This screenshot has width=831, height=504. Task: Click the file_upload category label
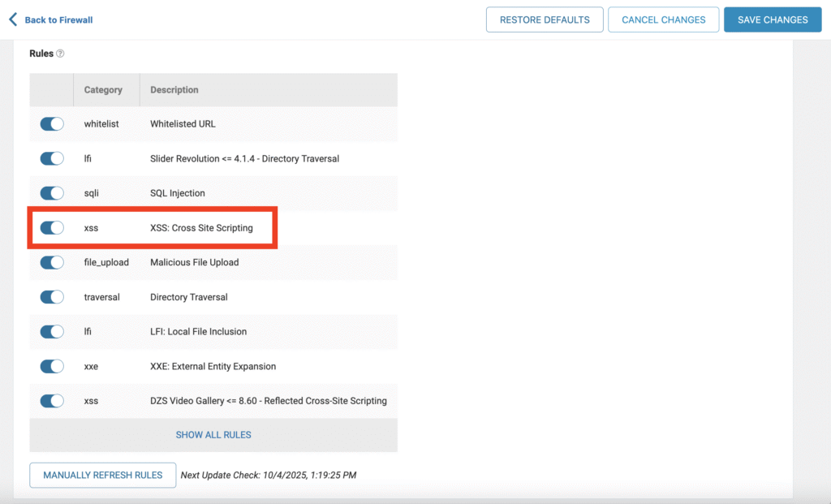tap(106, 262)
